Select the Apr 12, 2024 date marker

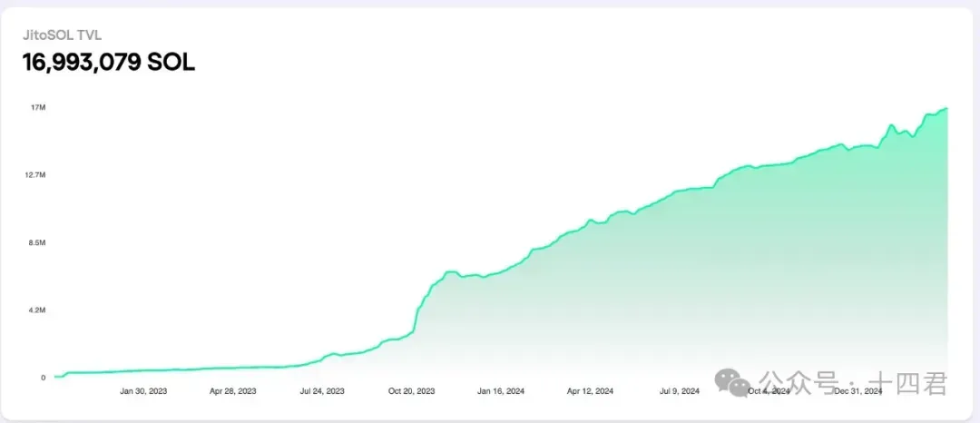point(591,392)
